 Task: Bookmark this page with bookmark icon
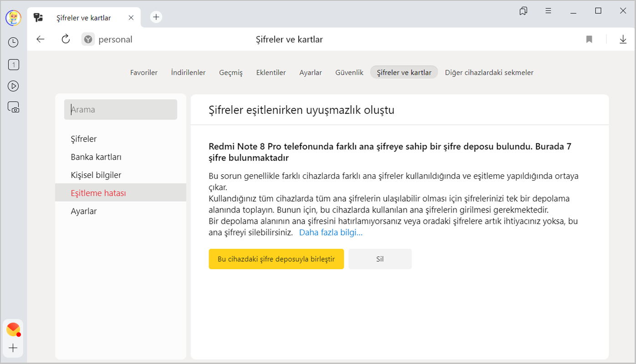click(x=589, y=40)
